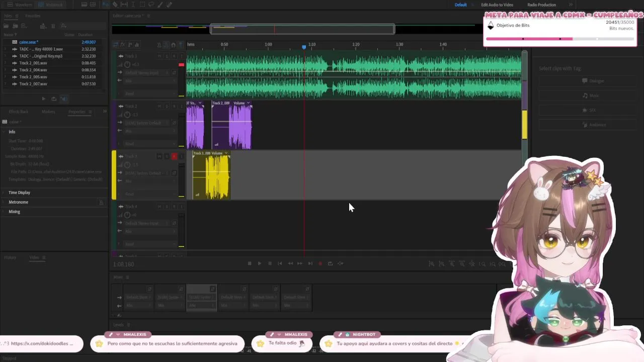Open Track 3 automation Read dropdown

pos(150,194)
